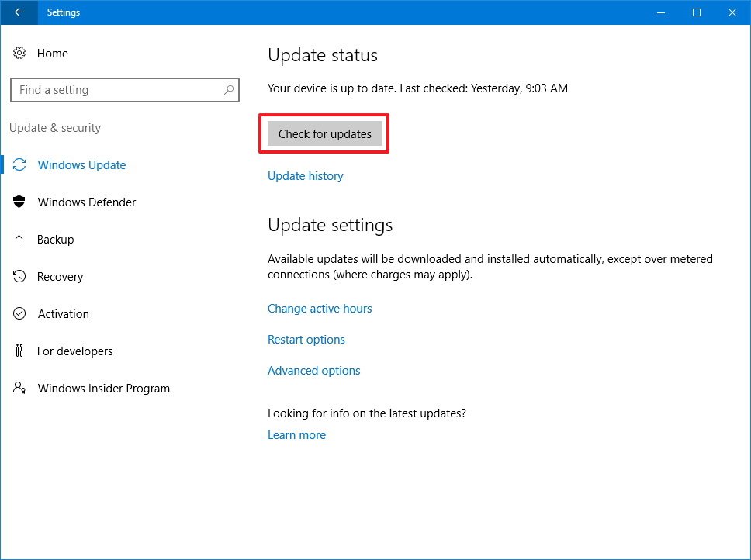The image size is (751, 560).
Task: Open Update history
Action: click(305, 176)
